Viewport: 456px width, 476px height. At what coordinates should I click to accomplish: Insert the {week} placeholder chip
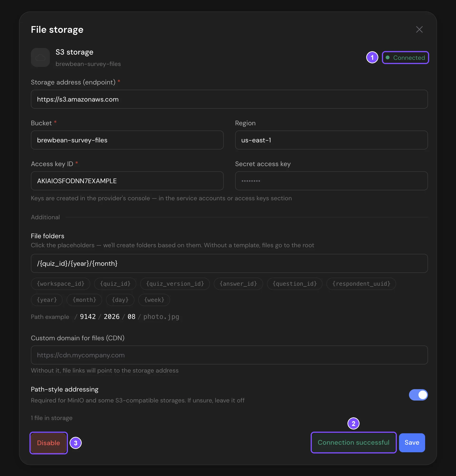[154, 300]
